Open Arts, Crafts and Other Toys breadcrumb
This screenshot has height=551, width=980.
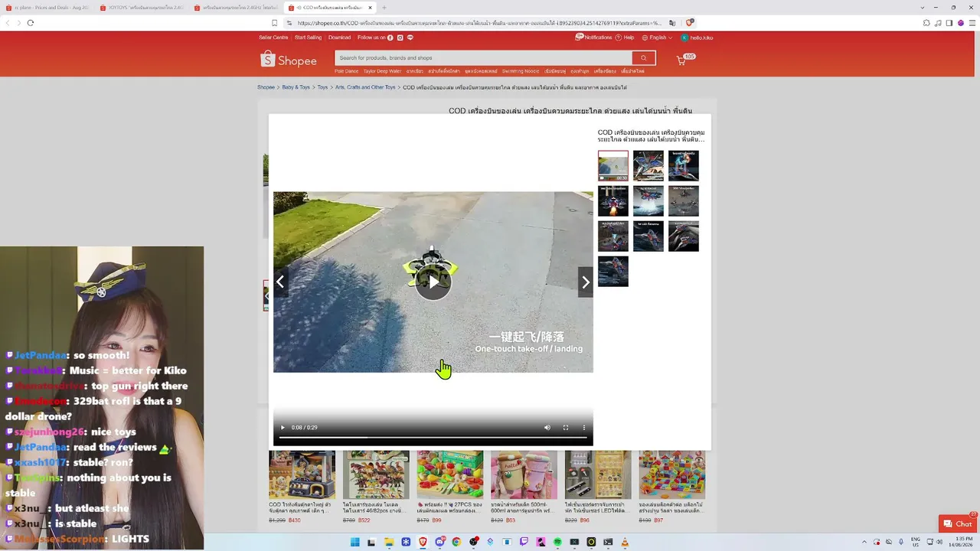365,87
